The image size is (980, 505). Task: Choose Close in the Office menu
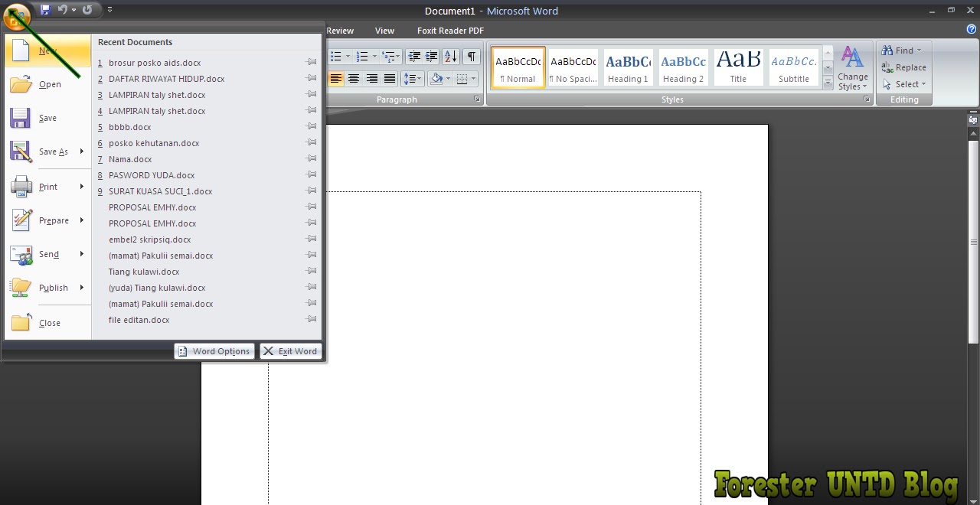click(x=47, y=323)
